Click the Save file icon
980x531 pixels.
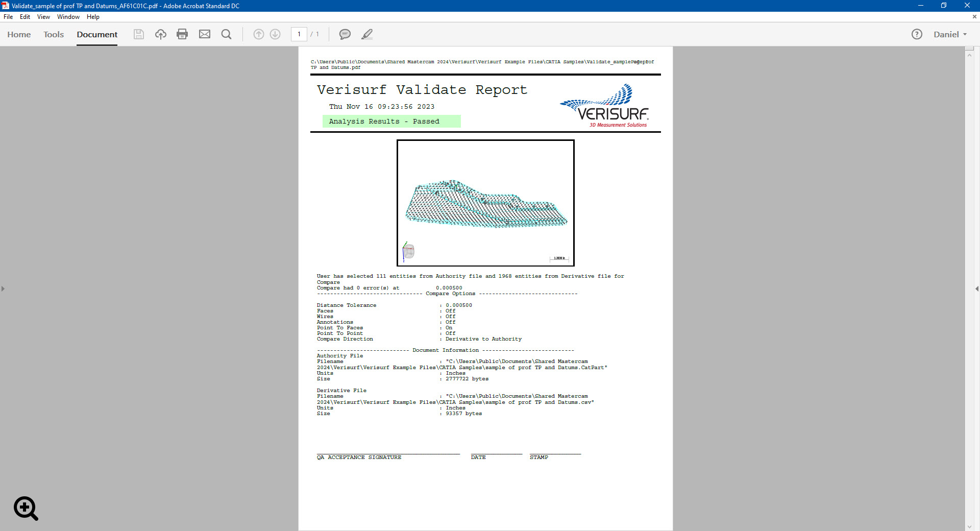pyautogui.click(x=138, y=34)
